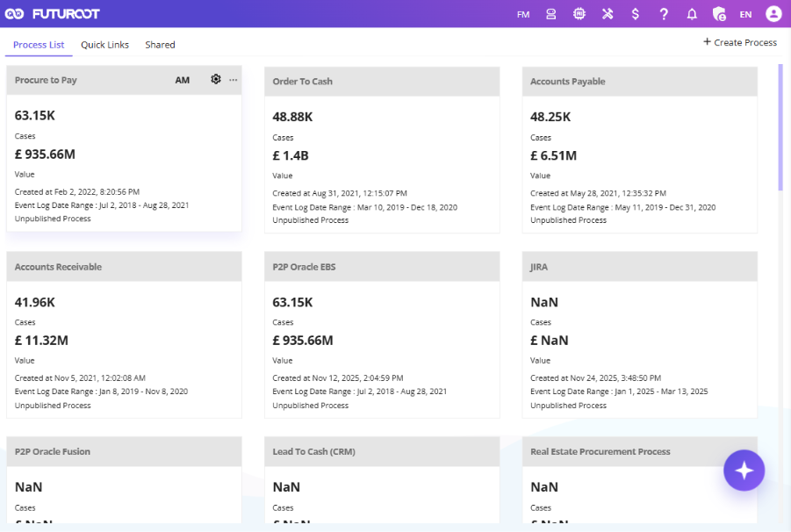Open the tools (hammer and wrench) icon
Viewport: 791px width, 532px height.
point(608,14)
